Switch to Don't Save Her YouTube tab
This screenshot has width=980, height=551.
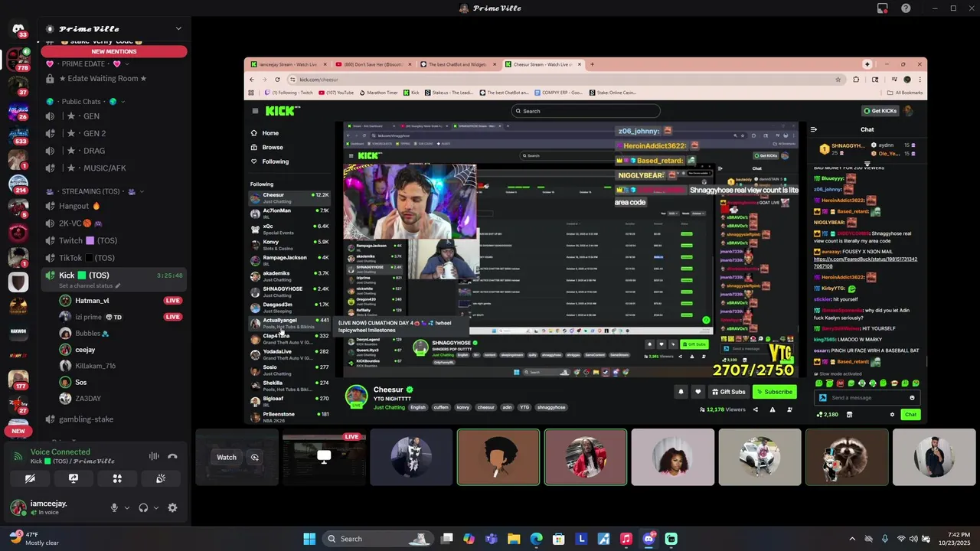click(x=373, y=64)
